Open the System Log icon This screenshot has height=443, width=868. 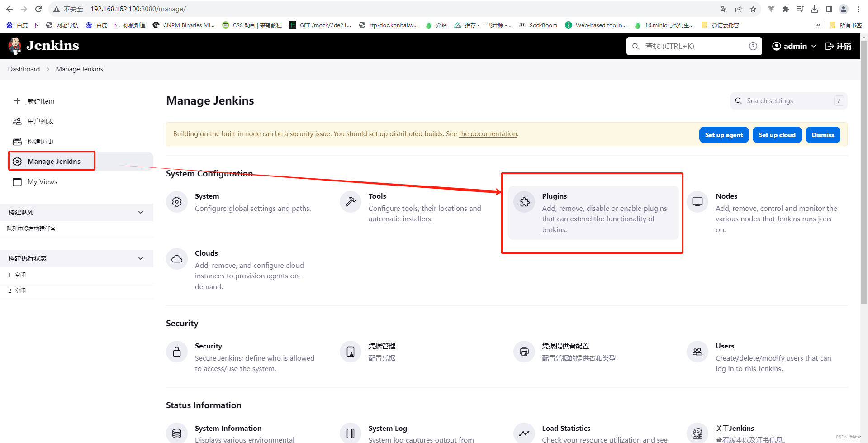(351, 433)
